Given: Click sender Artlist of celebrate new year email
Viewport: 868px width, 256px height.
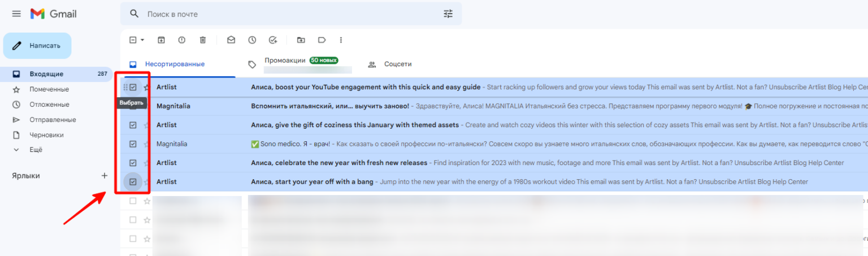Looking at the screenshot, I should tap(167, 163).
